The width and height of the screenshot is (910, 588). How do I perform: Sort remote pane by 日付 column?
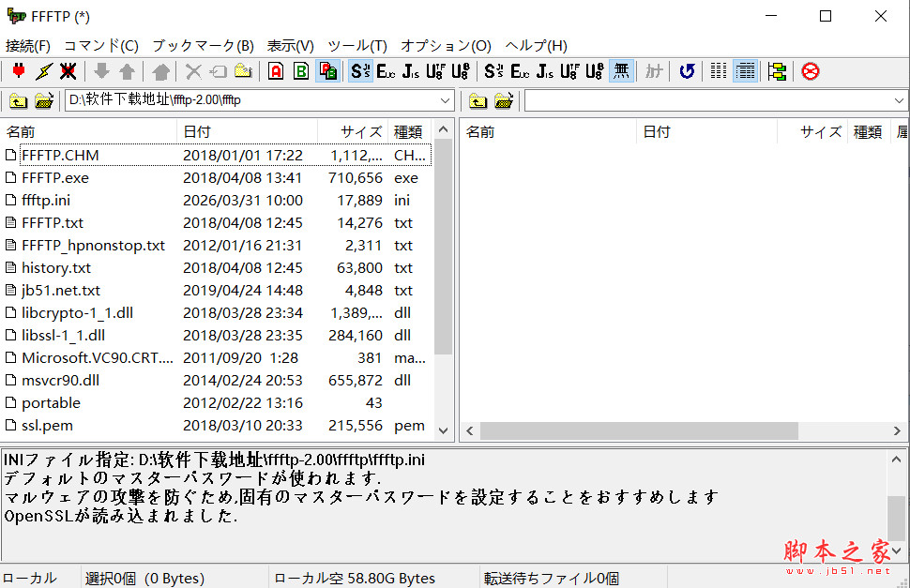point(706,131)
